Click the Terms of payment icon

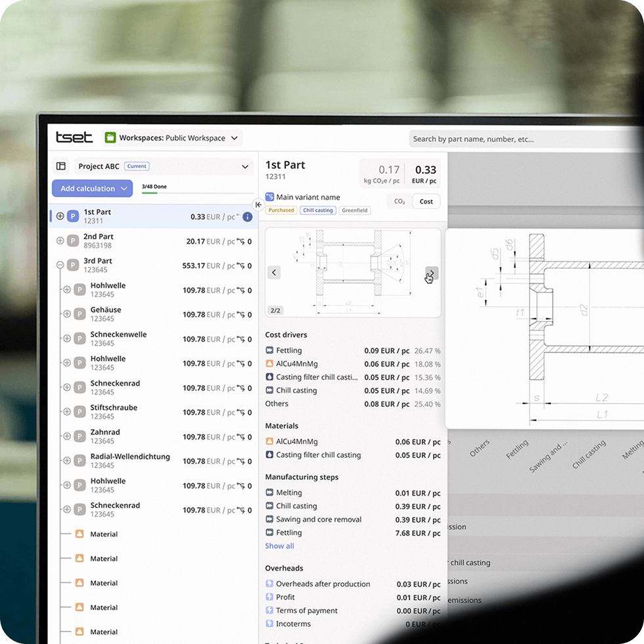click(x=269, y=610)
